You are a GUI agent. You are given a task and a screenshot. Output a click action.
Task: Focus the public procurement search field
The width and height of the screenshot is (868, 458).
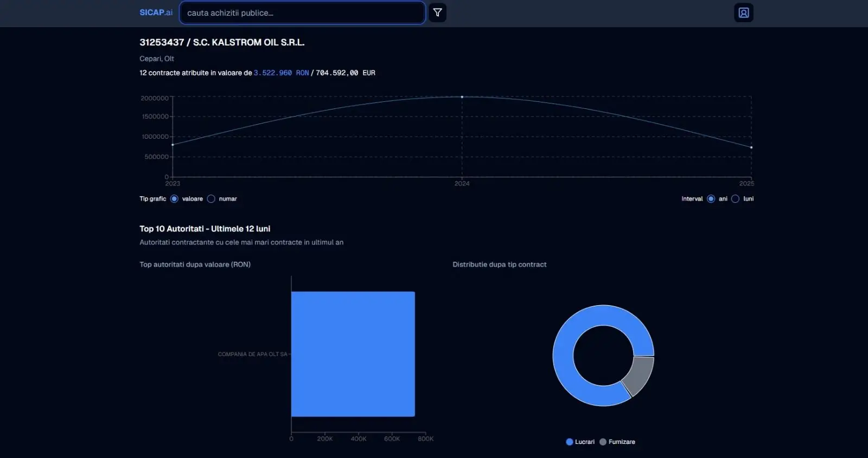click(x=302, y=12)
